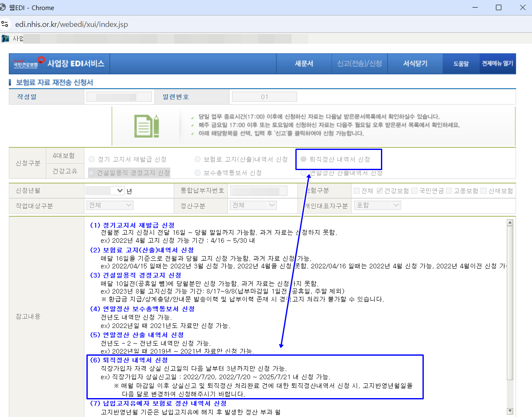Select 퇴직정산 내역서 신청 radio
The height and width of the screenshot is (417, 532).
[x=304, y=159]
